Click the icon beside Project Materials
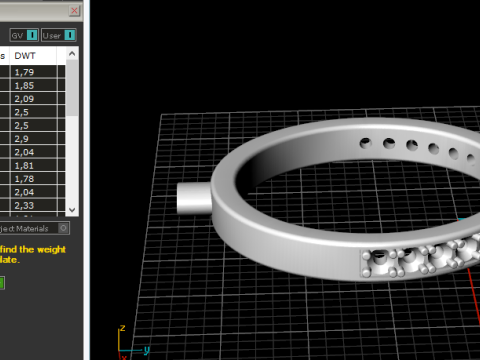This screenshot has height=360, width=480. (63, 228)
